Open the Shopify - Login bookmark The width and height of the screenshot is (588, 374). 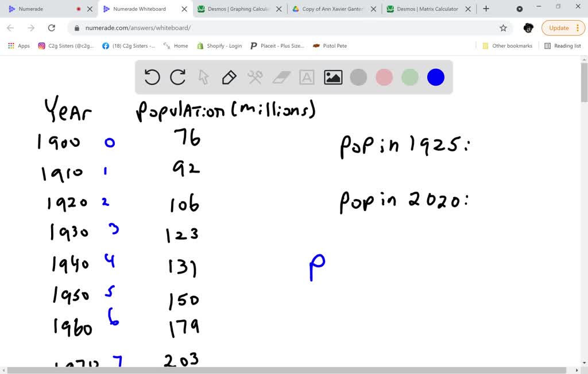219,46
